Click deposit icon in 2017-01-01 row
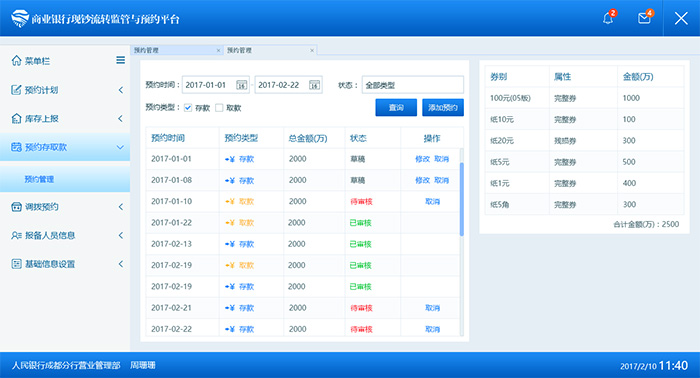The image size is (700, 378). 229,159
